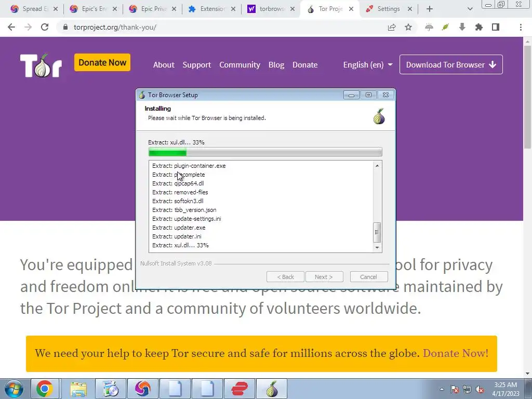Toggle the browser side panel icon
The height and width of the screenshot is (399, 532).
[496, 27]
